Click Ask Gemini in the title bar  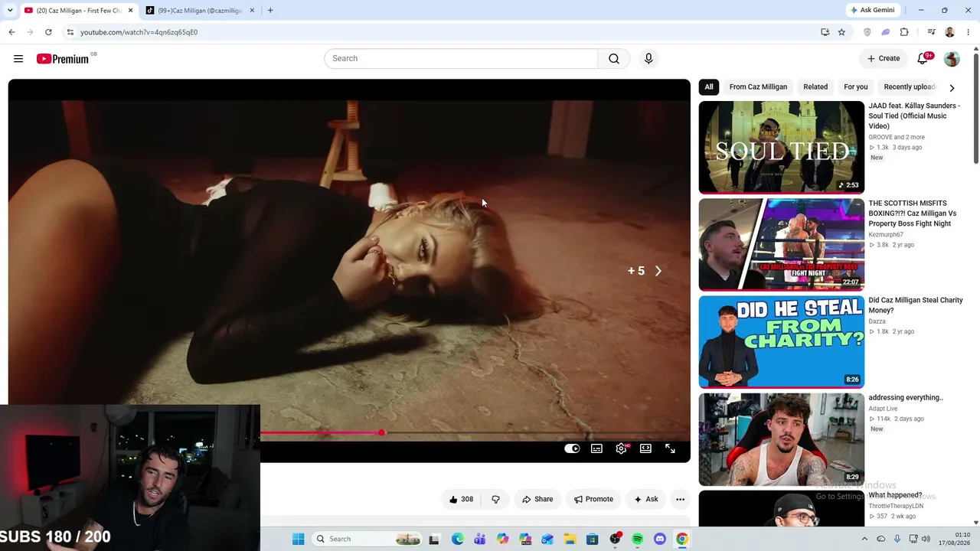pyautogui.click(x=872, y=10)
